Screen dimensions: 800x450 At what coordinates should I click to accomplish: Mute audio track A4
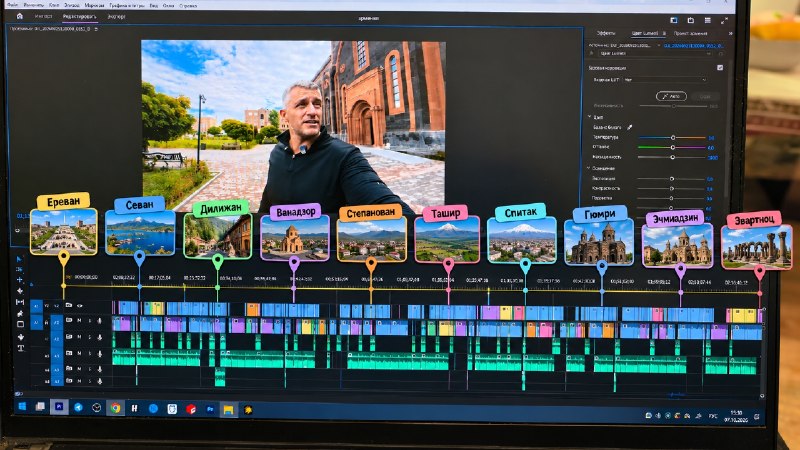point(80,368)
